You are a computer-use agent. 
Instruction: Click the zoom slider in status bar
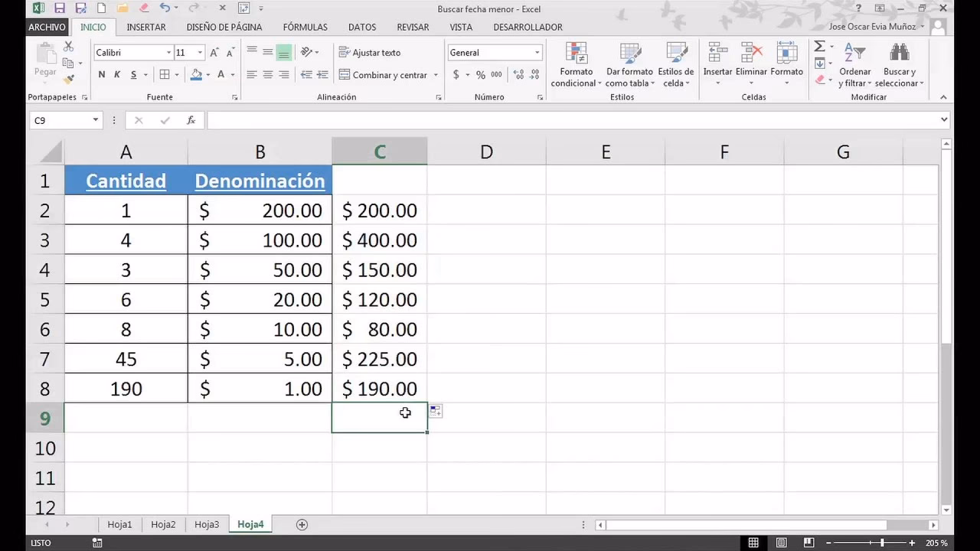(882, 543)
